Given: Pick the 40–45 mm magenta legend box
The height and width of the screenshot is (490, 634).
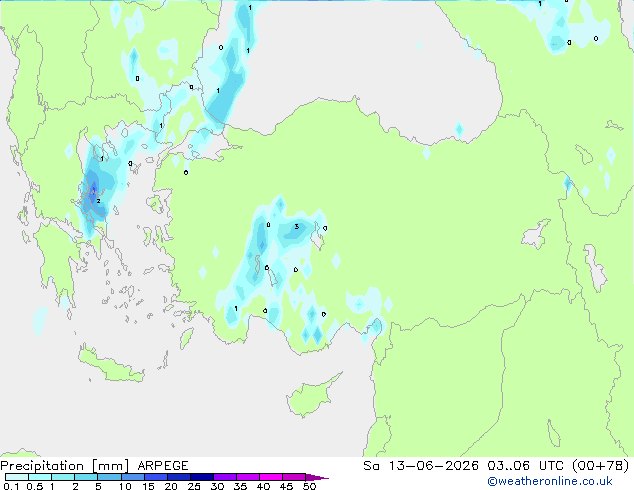Looking at the screenshot, I should [x=271, y=477].
